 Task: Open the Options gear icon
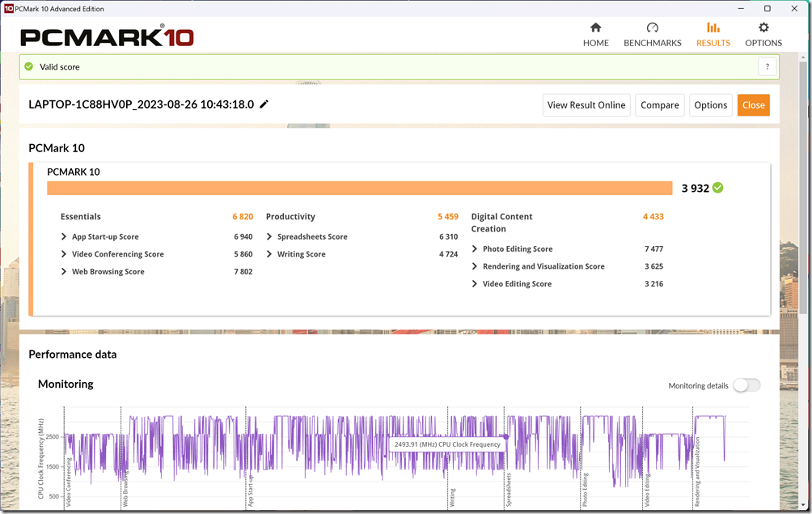tap(763, 28)
